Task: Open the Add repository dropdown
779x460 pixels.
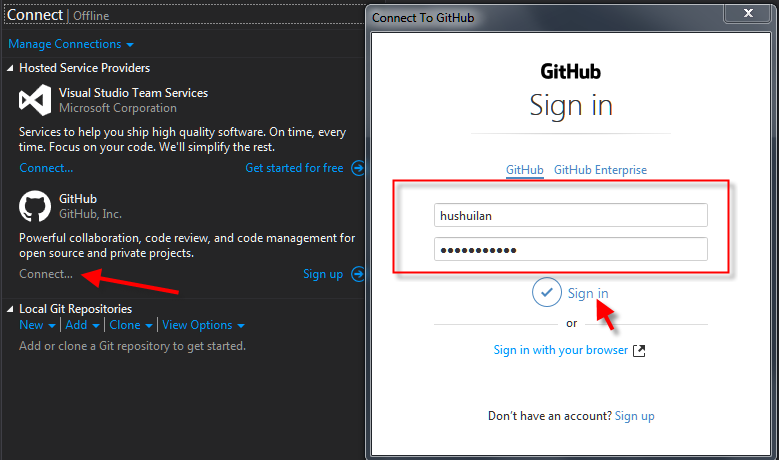Action: [83, 325]
